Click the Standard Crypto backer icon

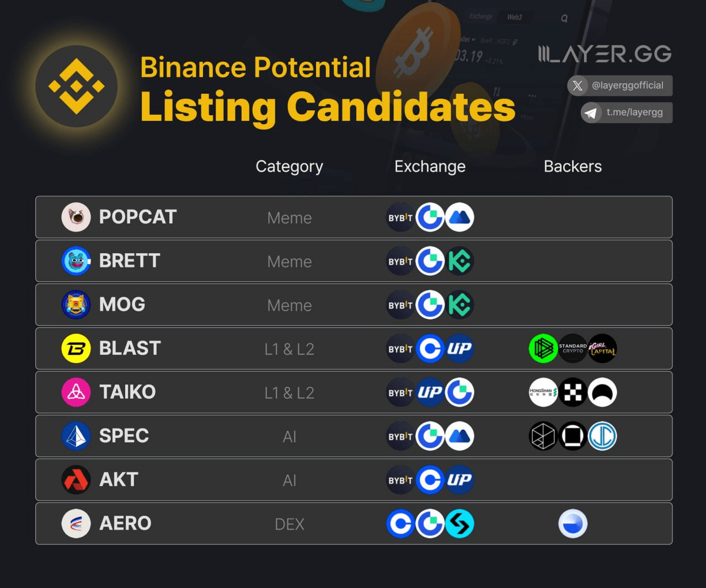pyautogui.click(x=573, y=349)
